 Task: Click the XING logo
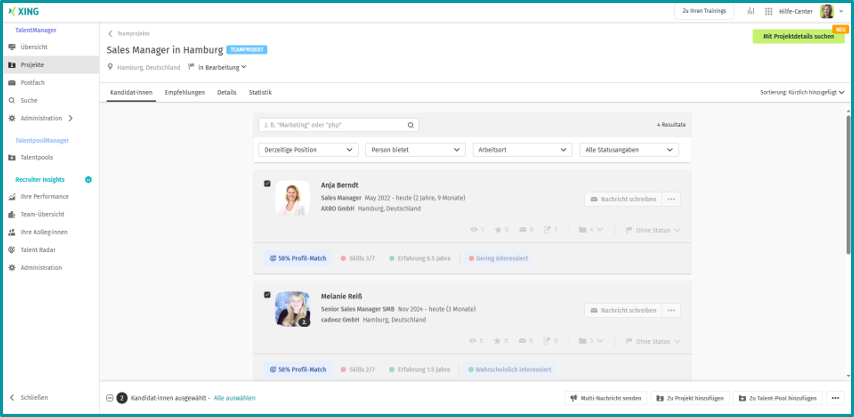click(x=22, y=11)
